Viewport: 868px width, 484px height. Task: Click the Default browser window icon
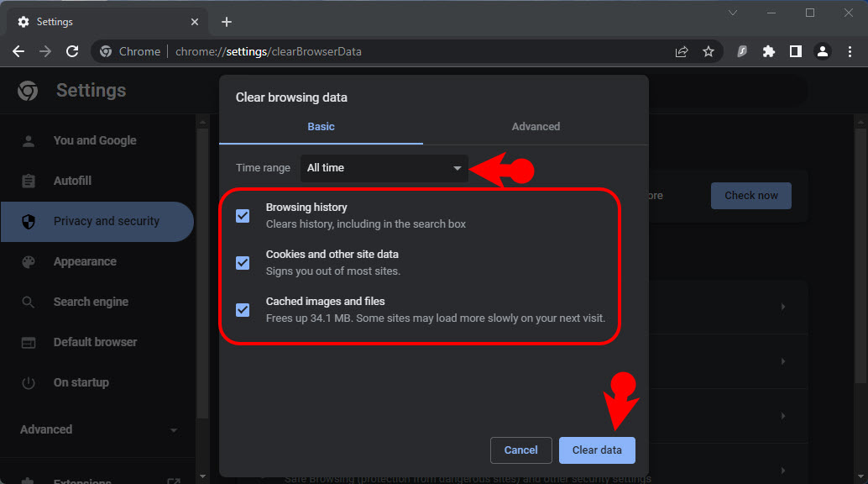(29, 343)
